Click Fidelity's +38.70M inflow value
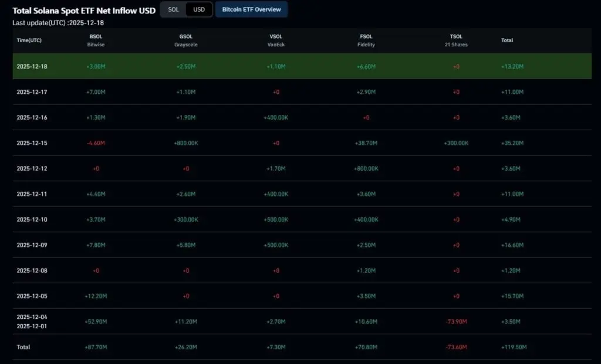The width and height of the screenshot is (601, 364). [366, 142]
